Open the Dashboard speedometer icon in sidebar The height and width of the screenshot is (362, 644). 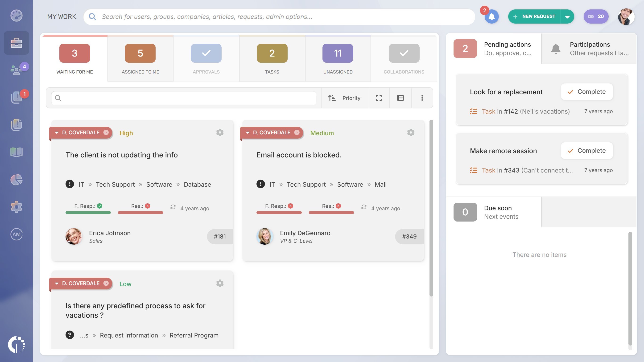(16, 16)
